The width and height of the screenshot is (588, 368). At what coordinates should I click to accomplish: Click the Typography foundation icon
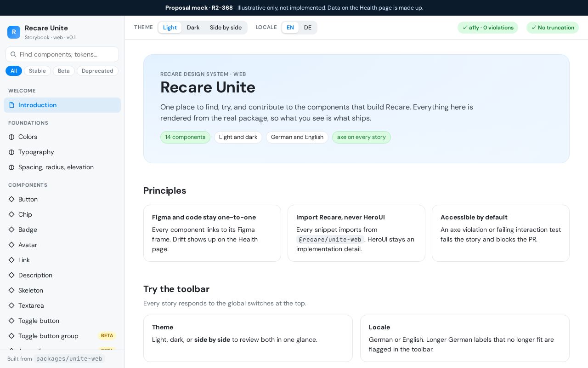click(x=11, y=152)
